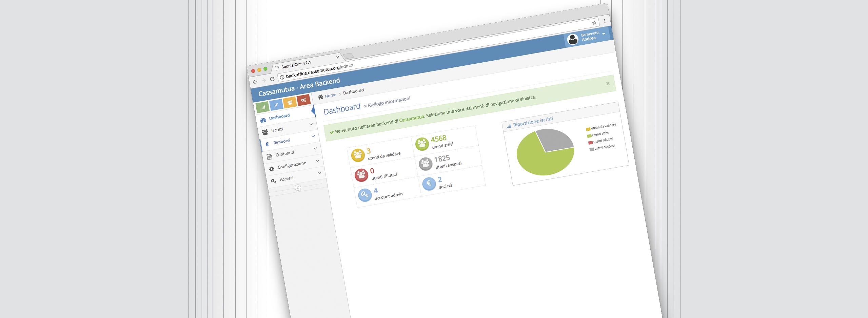Click the utenti da validare legend swatch
Viewport: 868px width, 318px height.
(588, 129)
